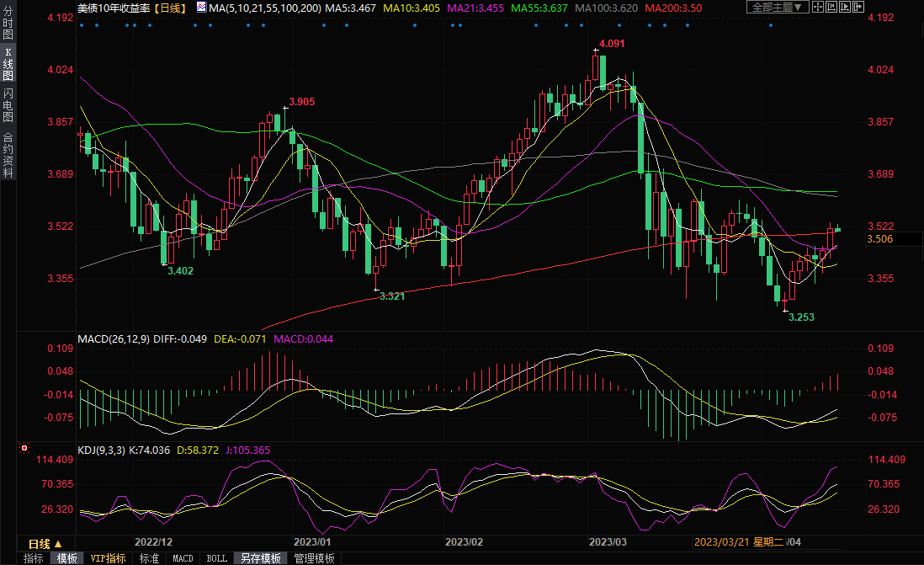Toggle the 模板 mode at bottom bar
The image size is (924, 565).
point(67,558)
